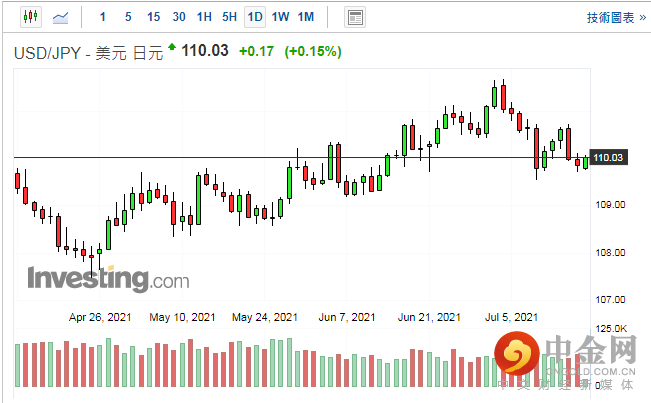The image size is (651, 403).
Task: Click the current price 110.03 value
Action: coord(205,51)
